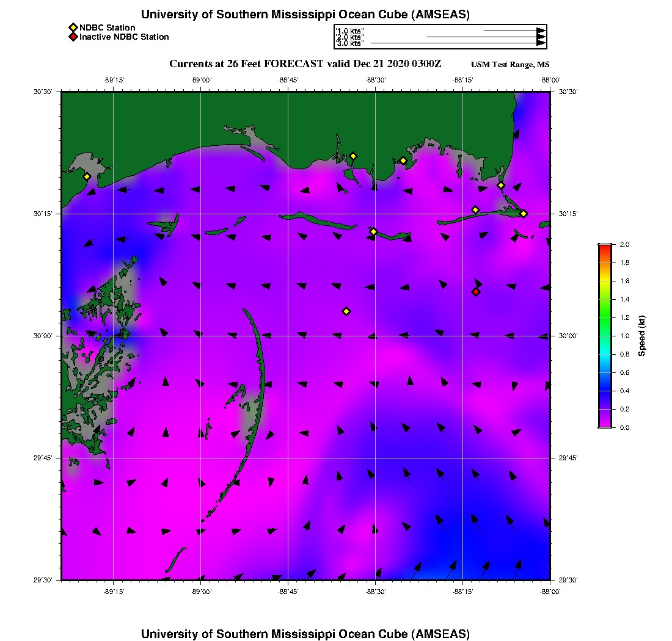Click the 2.0 kts label in scale legend

[351, 37]
